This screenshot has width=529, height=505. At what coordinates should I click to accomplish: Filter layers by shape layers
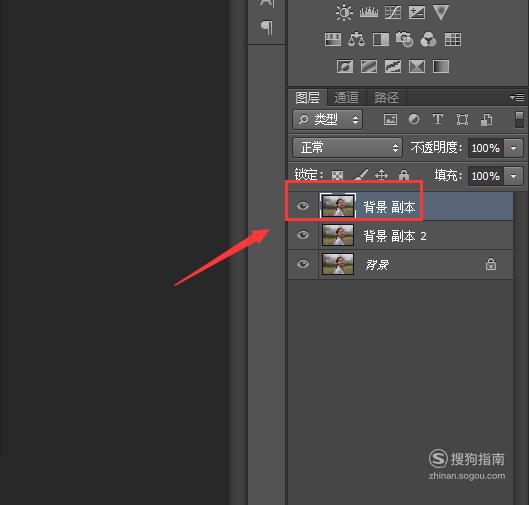pos(462,119)
